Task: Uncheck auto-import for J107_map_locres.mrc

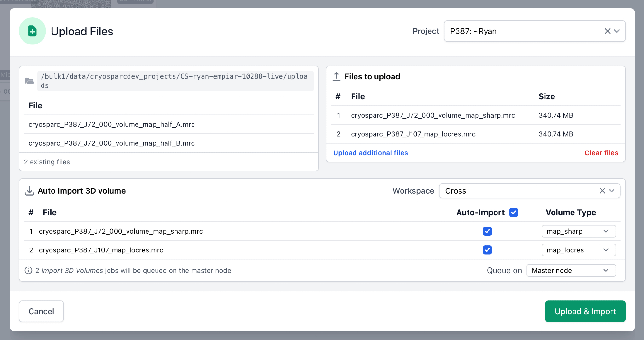Action: [x=487, y=250]
